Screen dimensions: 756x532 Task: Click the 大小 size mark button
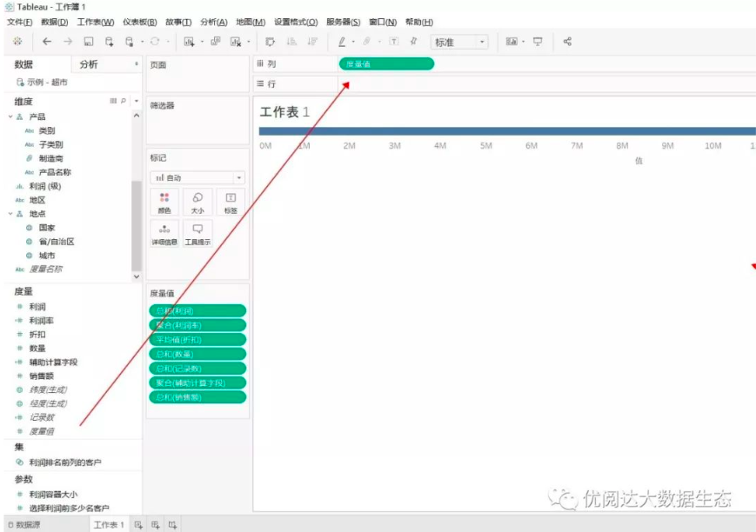pos(197,203)
